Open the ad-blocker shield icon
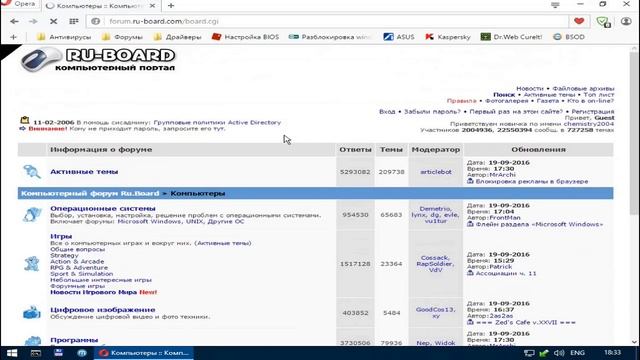The image size is (640, 360). coord(603,22)
